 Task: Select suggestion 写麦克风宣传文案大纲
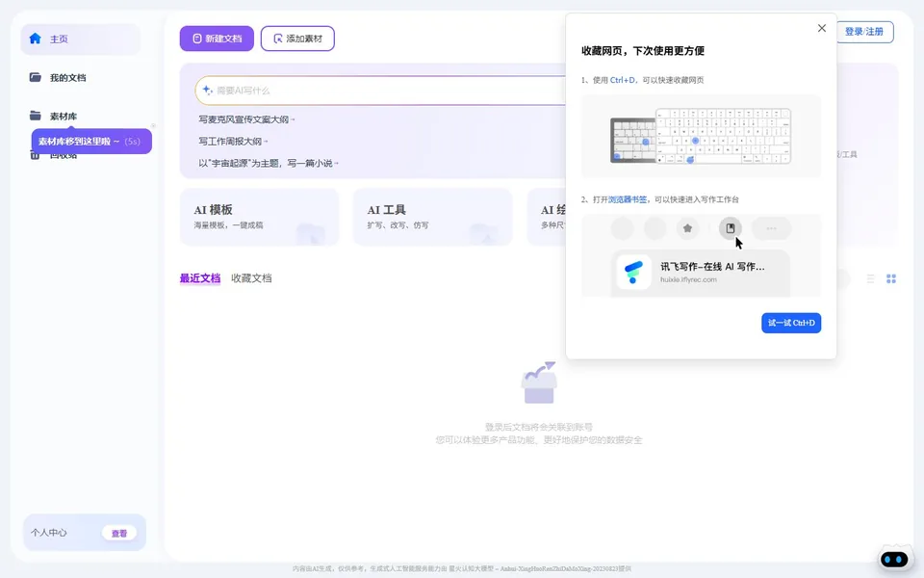pyautogui.click(x=246, y=119)
